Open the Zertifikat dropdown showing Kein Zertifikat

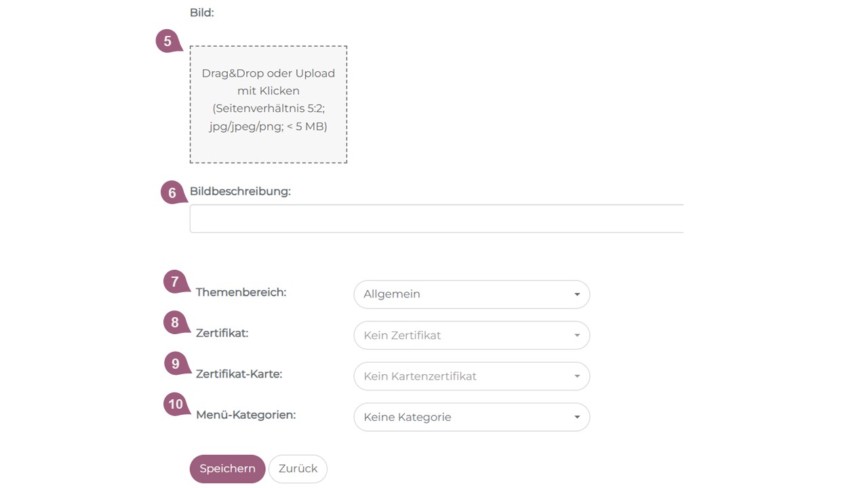click(x=471, y=335)
